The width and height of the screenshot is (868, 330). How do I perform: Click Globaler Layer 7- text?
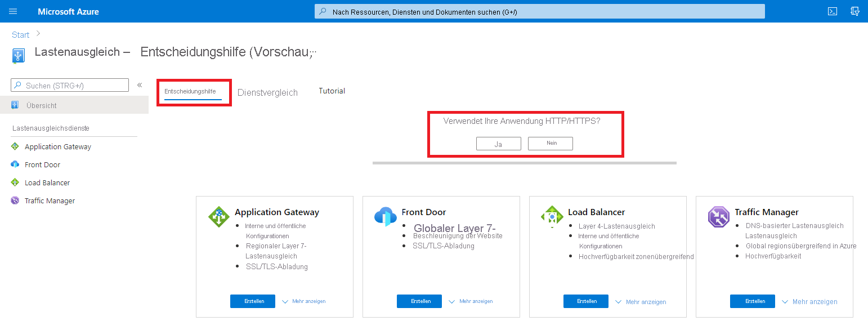(x=455, y=228)
